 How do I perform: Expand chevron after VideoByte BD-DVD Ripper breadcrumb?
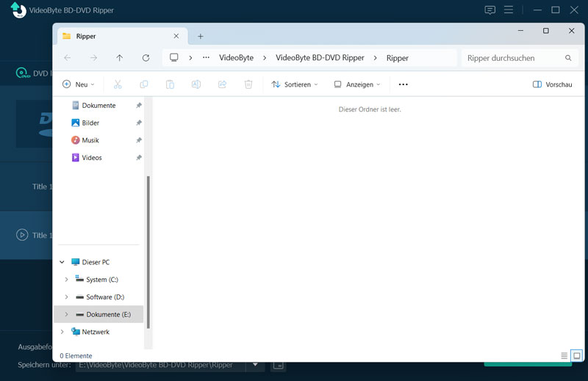coord(375,58)
